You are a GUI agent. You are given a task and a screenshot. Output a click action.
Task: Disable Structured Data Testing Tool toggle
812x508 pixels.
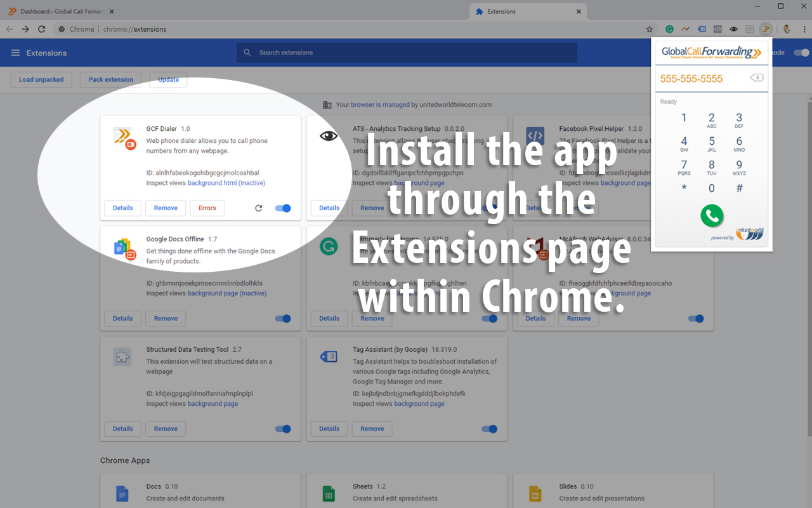283,429
